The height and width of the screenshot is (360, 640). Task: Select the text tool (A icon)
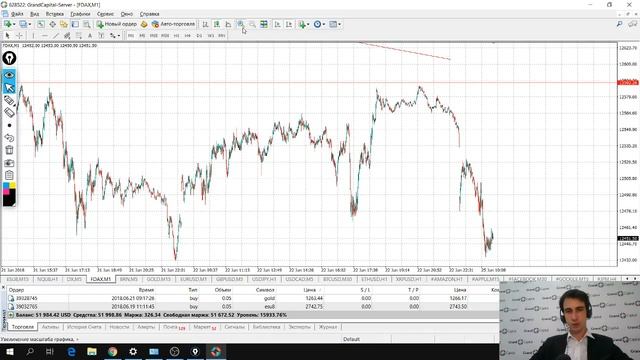(x=90, y=36)
